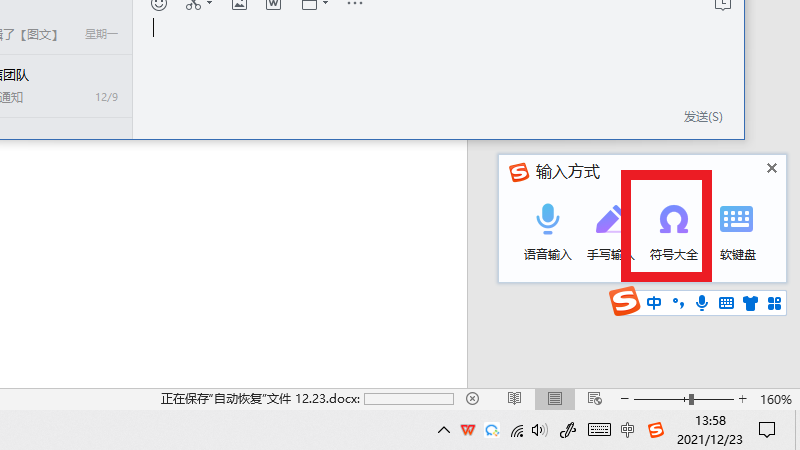Screen dimensions: 800x450
Task: Open Sogou toolbox grid icon
Action: click(x=774, y=303)
